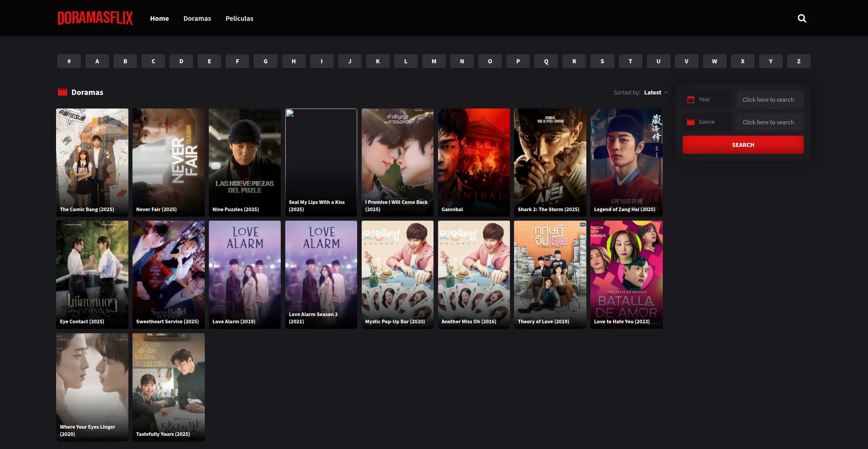Filter titles by letter F
The image size is (868, 449).
237,61
